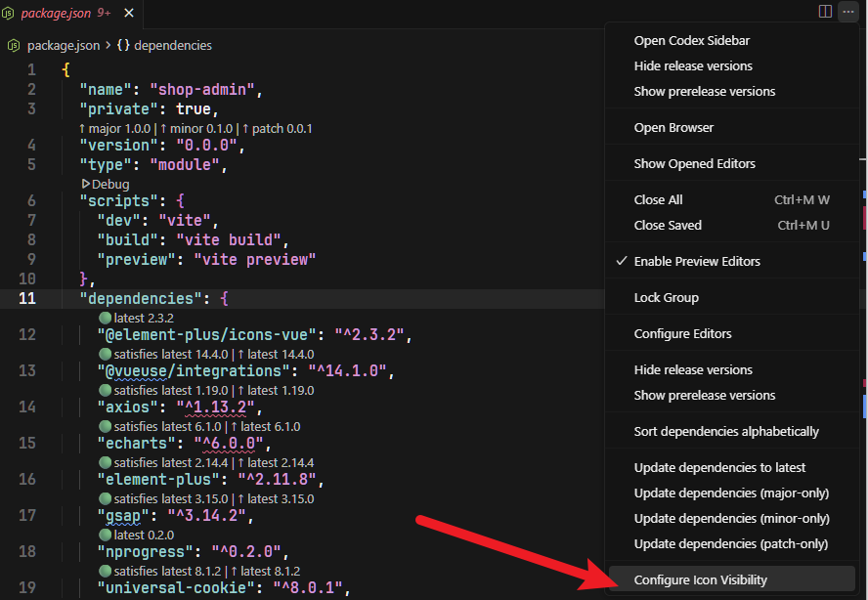Click the "gsap" dependency key

(123, 516)
